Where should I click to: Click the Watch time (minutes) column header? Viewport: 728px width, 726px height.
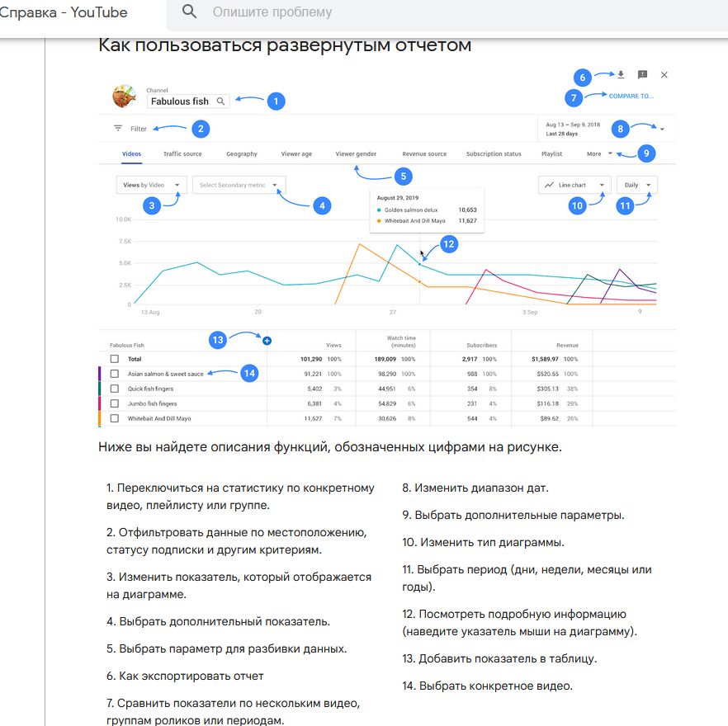coord(401,342)
